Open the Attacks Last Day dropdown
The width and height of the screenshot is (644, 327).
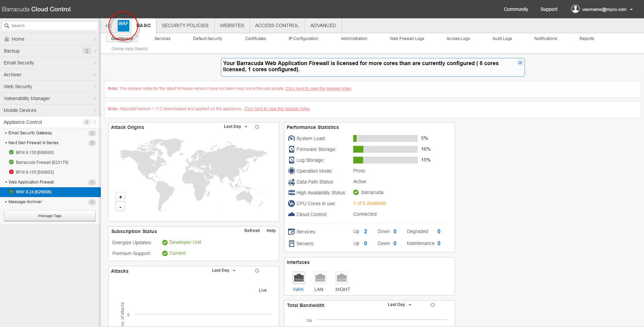224,270
